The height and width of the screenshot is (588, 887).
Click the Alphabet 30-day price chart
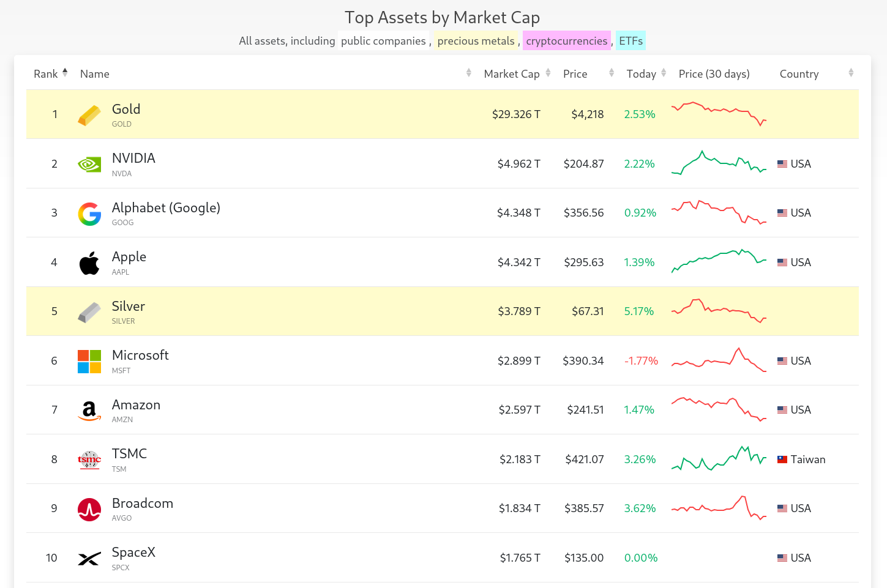[x=719, y=212]
